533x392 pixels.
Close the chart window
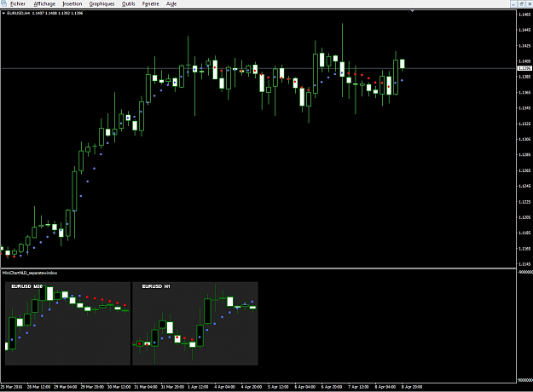click(529, 3)
